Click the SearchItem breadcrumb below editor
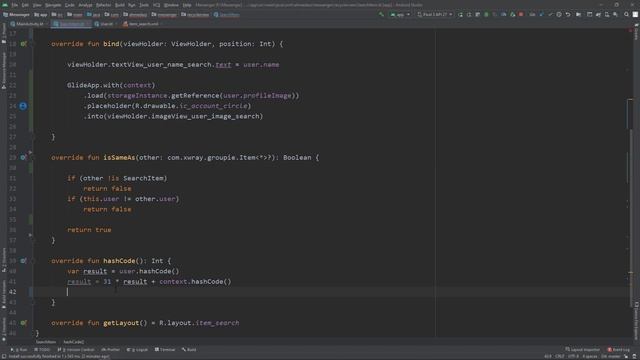640x360 pixels. 46,342
